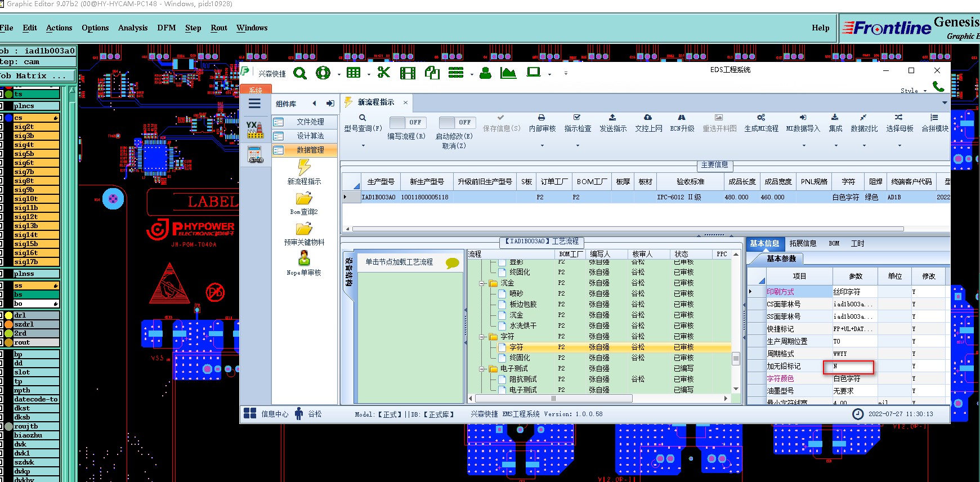
Task: Click Help in Genesis menu bar
Action: click(x=821, y=28)
